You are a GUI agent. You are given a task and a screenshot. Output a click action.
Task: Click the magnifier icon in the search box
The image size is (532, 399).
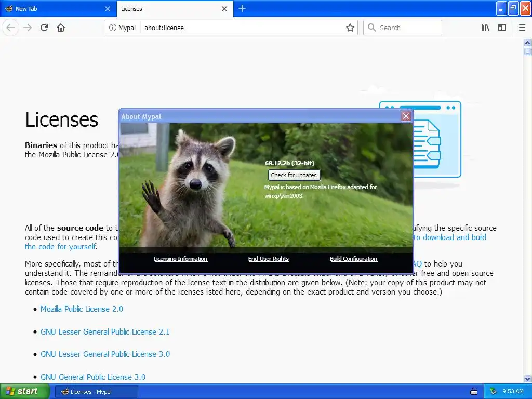point(372,28)
